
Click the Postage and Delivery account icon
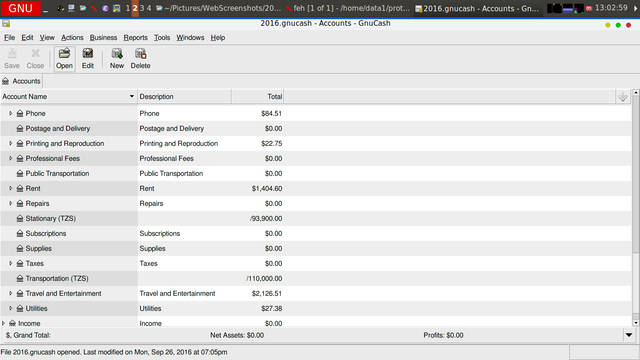[x=20, y=129]
